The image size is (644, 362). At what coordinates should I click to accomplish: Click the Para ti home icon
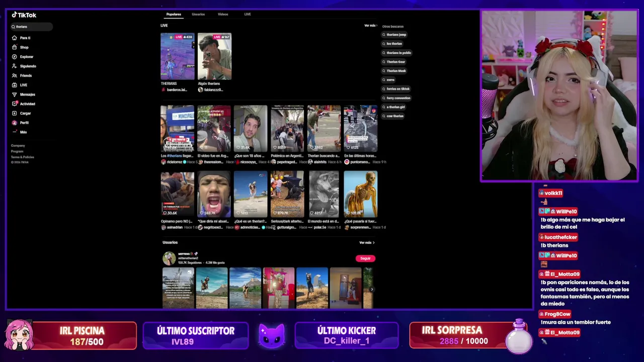[x=15, y=38]
